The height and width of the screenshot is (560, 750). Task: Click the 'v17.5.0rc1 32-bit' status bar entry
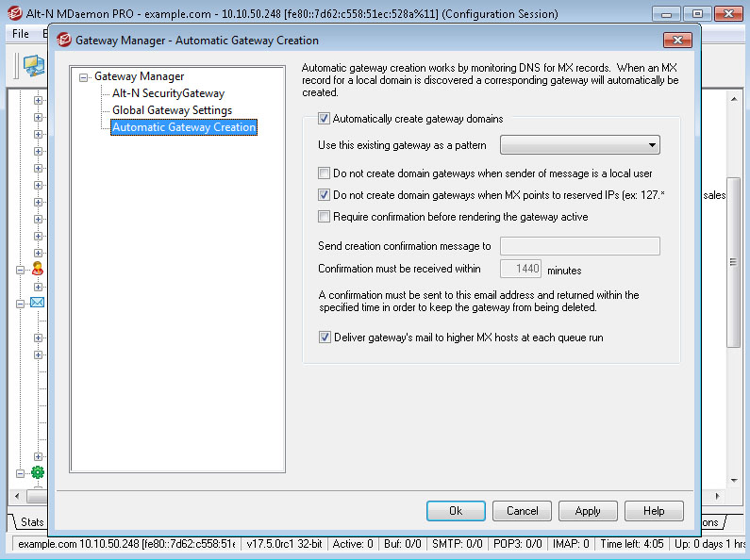(x=284, y=544)
